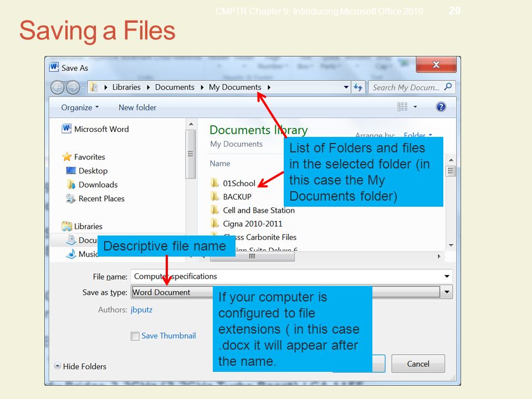
Task: Click the file list vertical scrollbar up arrow
Action: pos(451,160)
